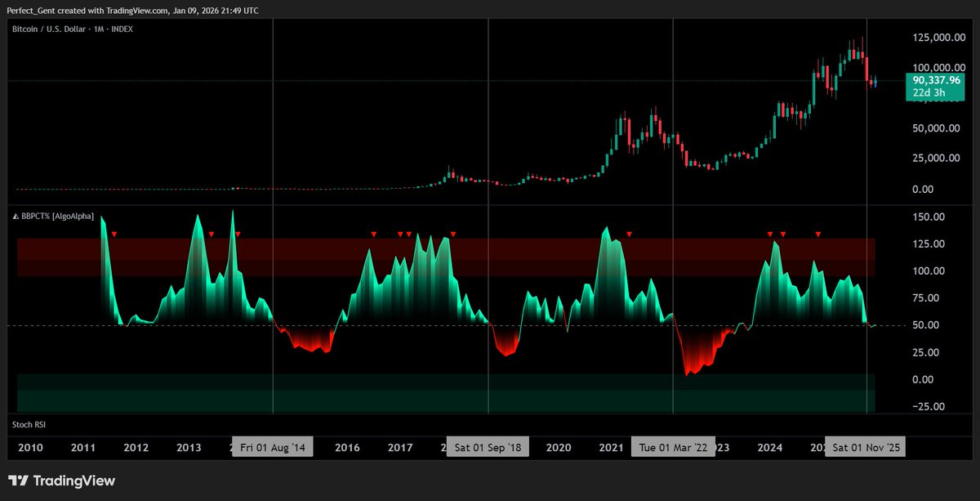980x501 pixels.
Task: Click the Sat 01 Sep '18 date label
Action: (x=488, y=447)
